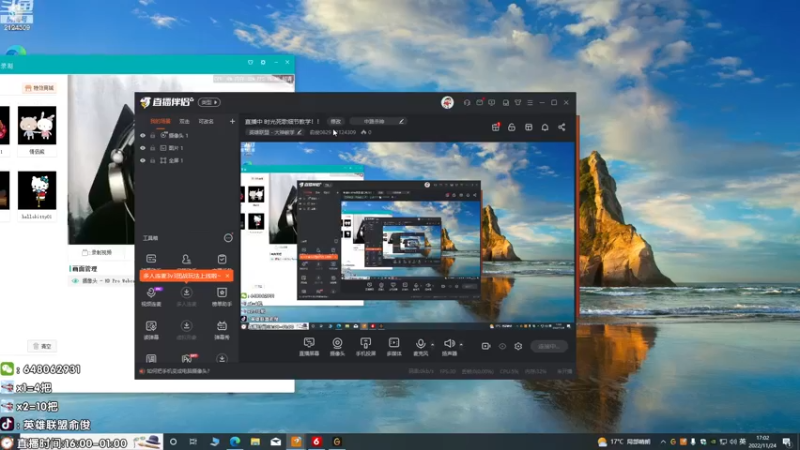This screenshot has height=450, width=800.
Task: Open the bottom-left tool below the microphone tool
Action: [151, 330]
